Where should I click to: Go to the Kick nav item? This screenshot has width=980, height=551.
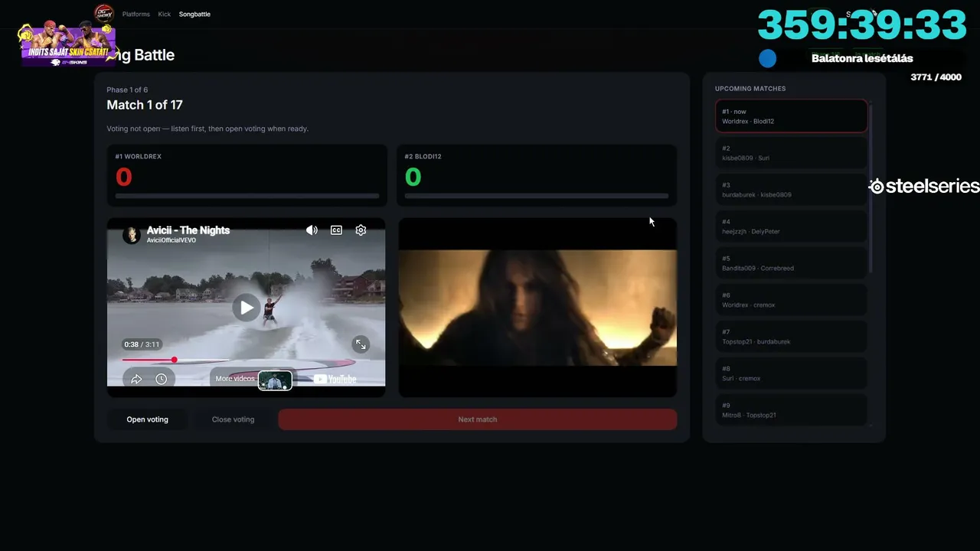(x=165, y=15)
